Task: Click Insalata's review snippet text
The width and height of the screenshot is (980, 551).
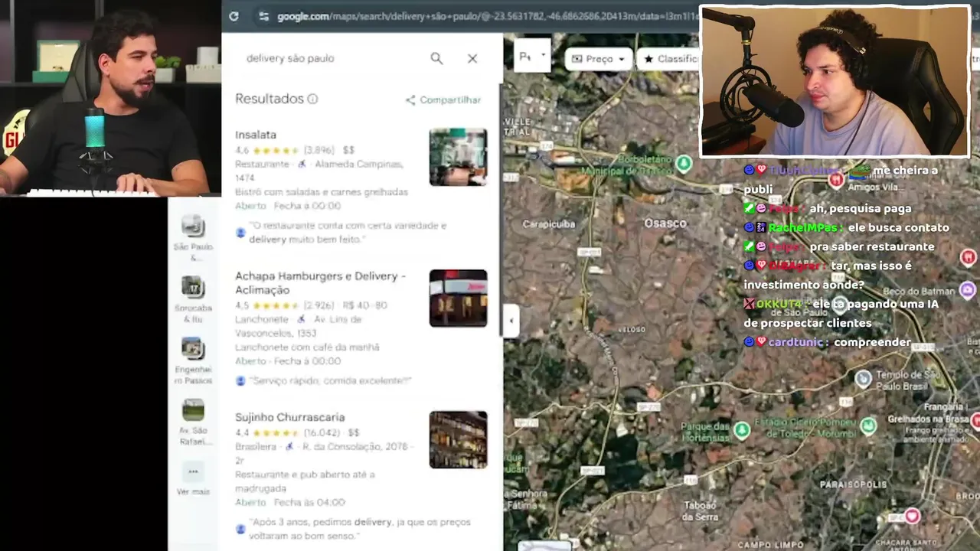Action: coord(348,233)
